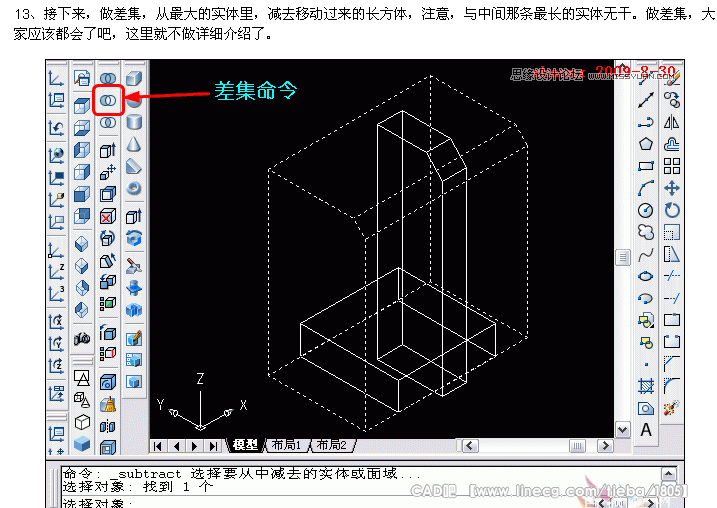Select Flat Shaded blue cube icon

(x=82, y=443)
